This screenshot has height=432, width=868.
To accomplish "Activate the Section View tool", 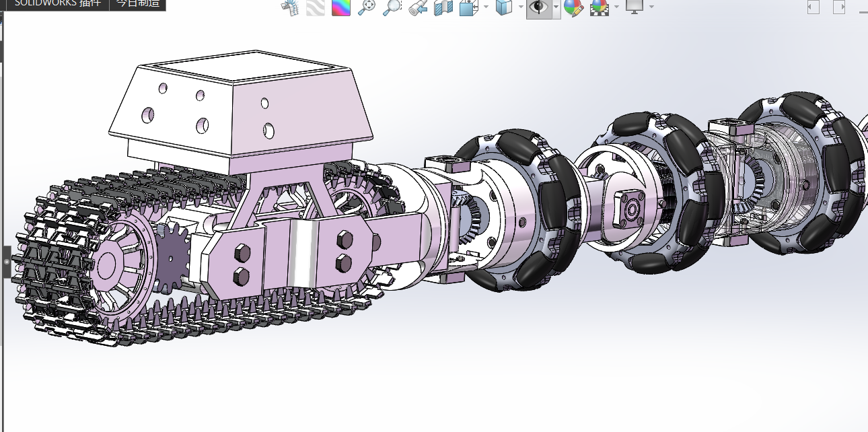I will pos(443,7).
